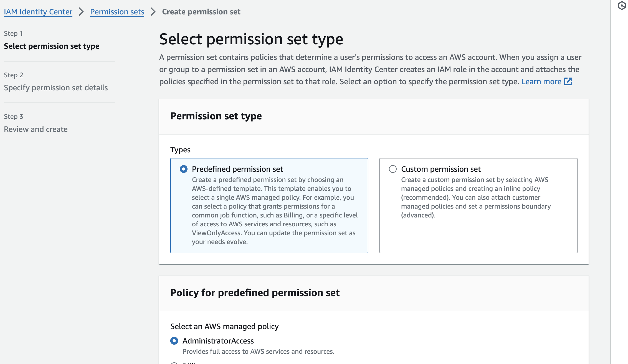Click the external link icon beside Learn more
Image resolution: width=628 pixels, height=364 pixels.
[x=568, y=81]
